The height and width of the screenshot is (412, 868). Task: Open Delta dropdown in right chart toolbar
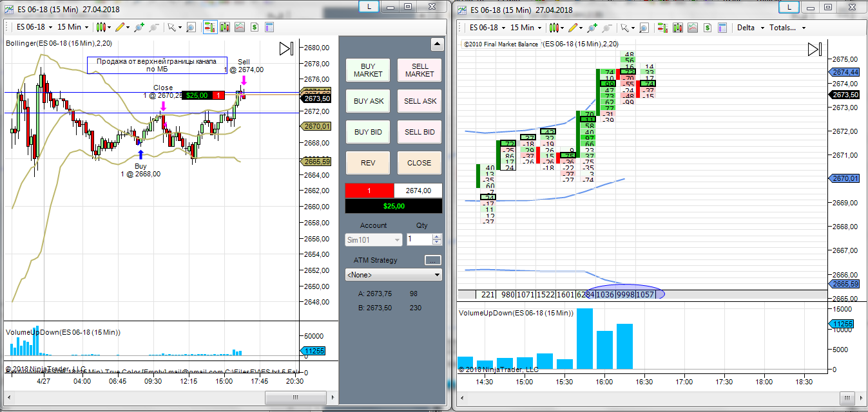coord(751,28)
